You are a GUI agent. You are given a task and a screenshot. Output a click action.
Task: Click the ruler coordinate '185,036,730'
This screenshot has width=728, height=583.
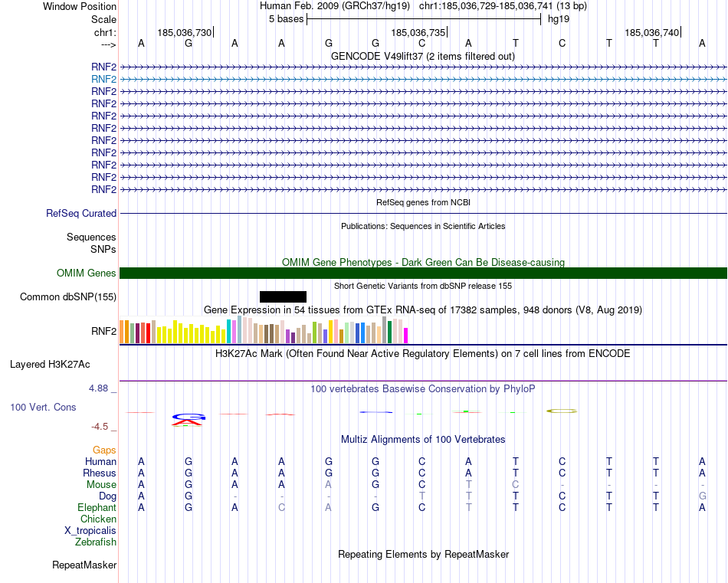185,32
